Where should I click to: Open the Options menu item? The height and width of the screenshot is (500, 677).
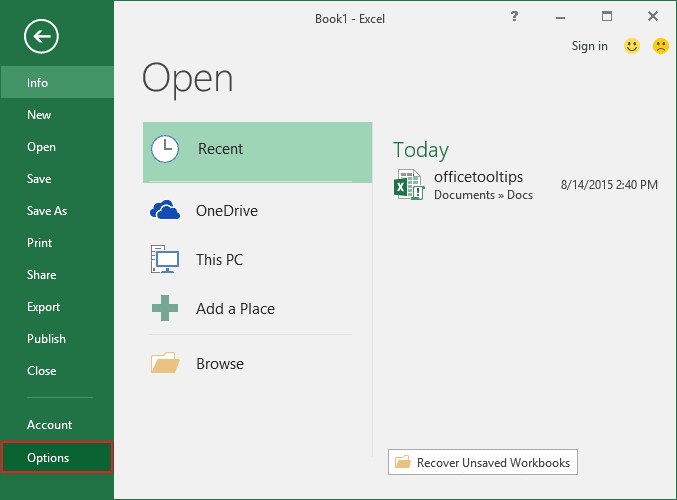[x=48, y=458]
